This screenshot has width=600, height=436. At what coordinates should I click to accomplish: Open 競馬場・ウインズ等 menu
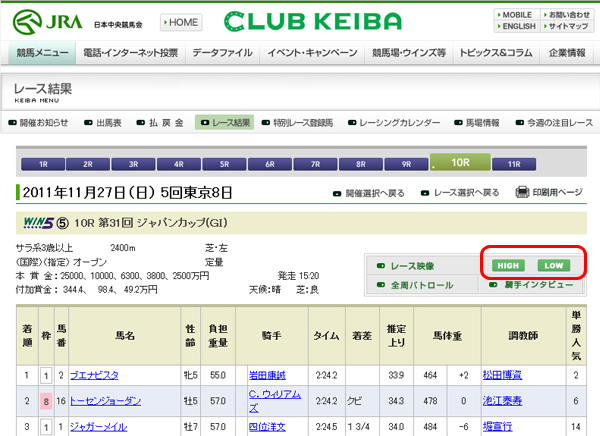[x=409, y=53]
